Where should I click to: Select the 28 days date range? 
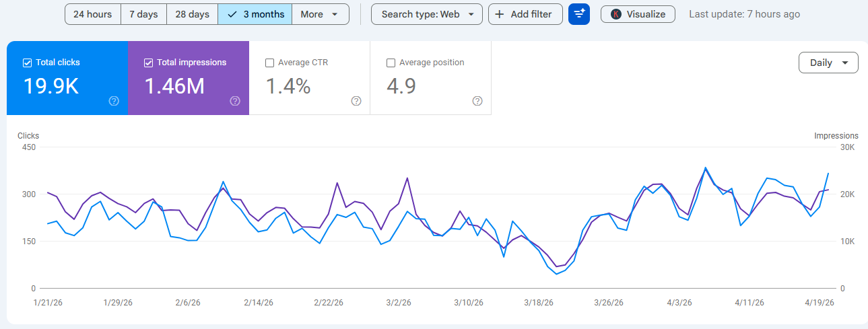(x=192, y=14)
